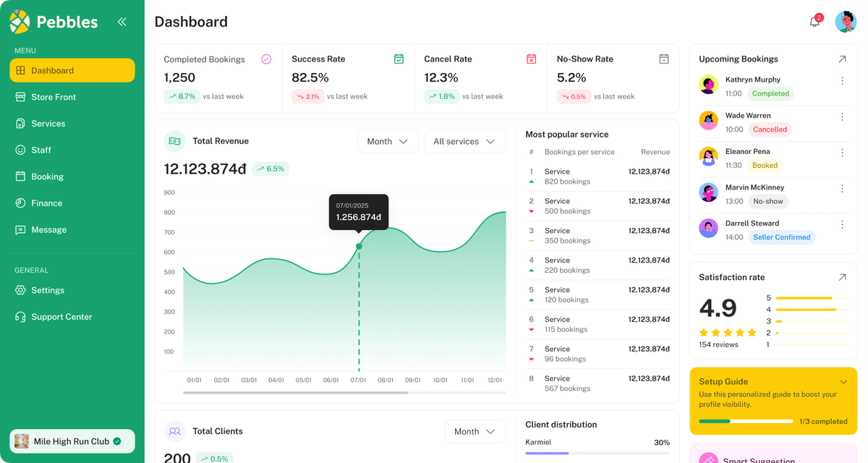The image size is (868, 463).
Task: Open three-dot menu for Darrell Steward
Action: pos(842,224)
